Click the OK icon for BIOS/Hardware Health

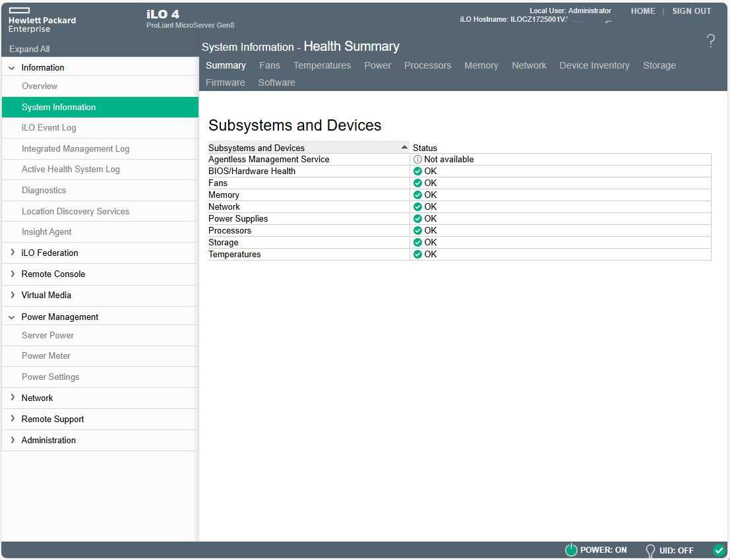click(x=417, y=171)
